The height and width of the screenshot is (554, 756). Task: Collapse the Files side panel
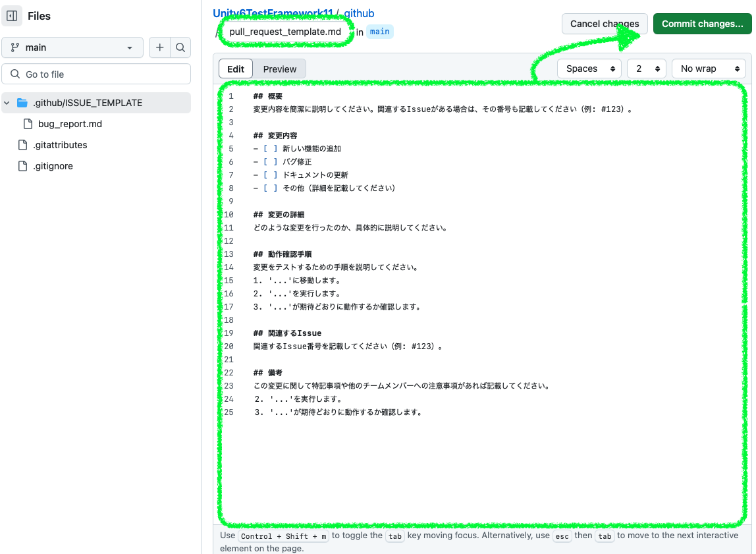pyautogui.click(x=11, y=15)
